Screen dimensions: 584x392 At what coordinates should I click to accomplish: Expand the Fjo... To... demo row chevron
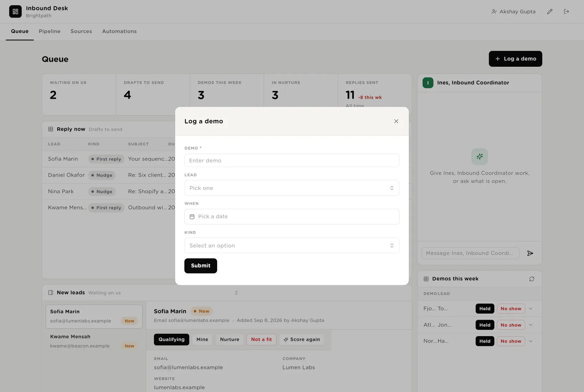[x=531, y=309]
